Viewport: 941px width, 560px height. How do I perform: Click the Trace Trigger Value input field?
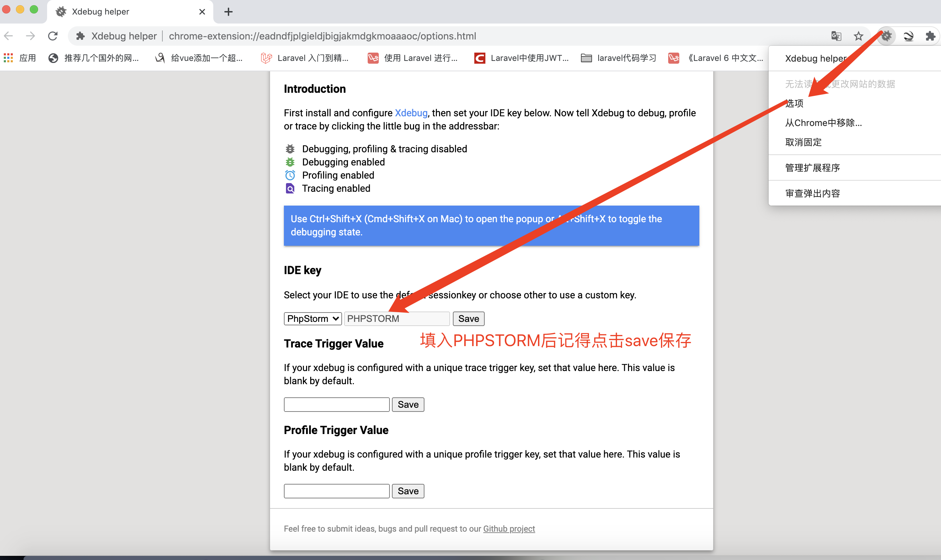[x=336, y=405]
